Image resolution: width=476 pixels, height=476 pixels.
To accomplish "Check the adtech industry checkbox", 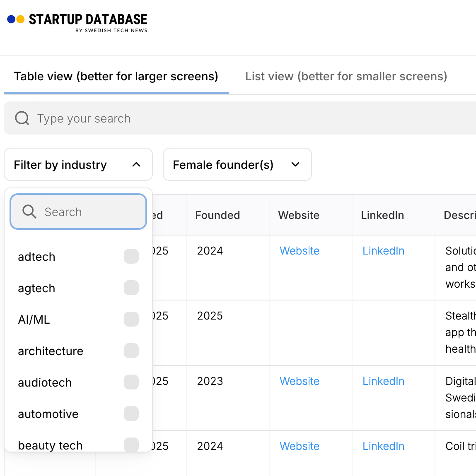I will pyautogui.click(x=131, y=257).
